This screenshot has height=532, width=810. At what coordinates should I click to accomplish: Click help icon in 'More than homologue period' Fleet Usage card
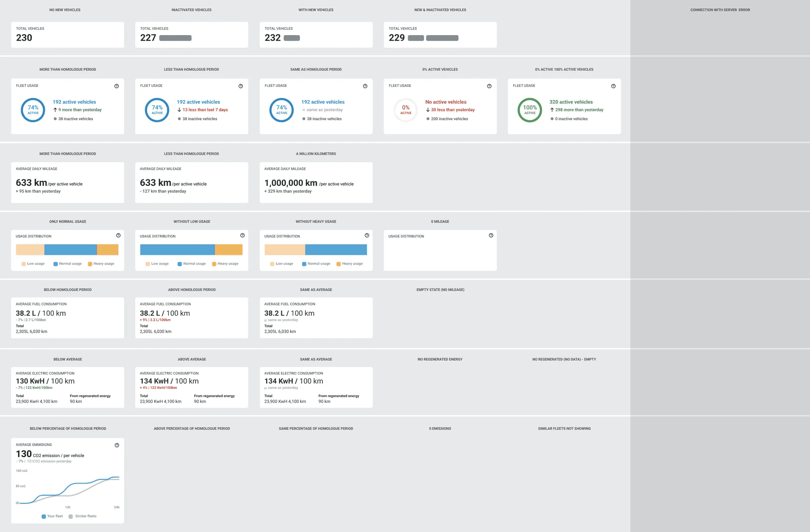pos(117,86)
